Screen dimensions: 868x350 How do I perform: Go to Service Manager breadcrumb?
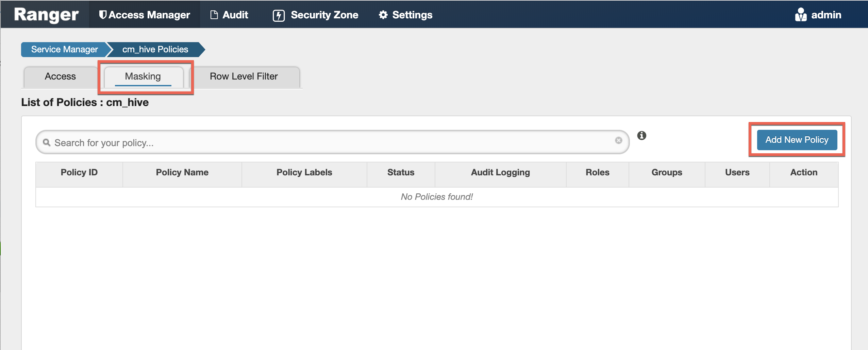[65, 50]
